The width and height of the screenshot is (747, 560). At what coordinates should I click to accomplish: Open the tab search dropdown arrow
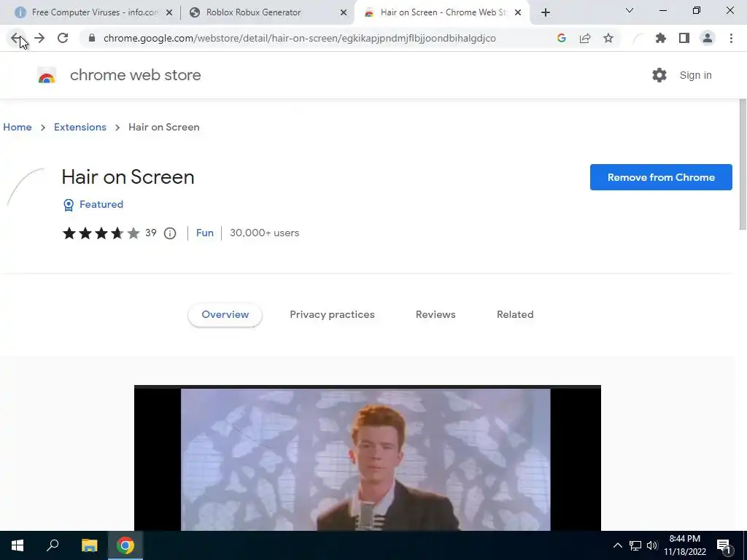[630, 10]
